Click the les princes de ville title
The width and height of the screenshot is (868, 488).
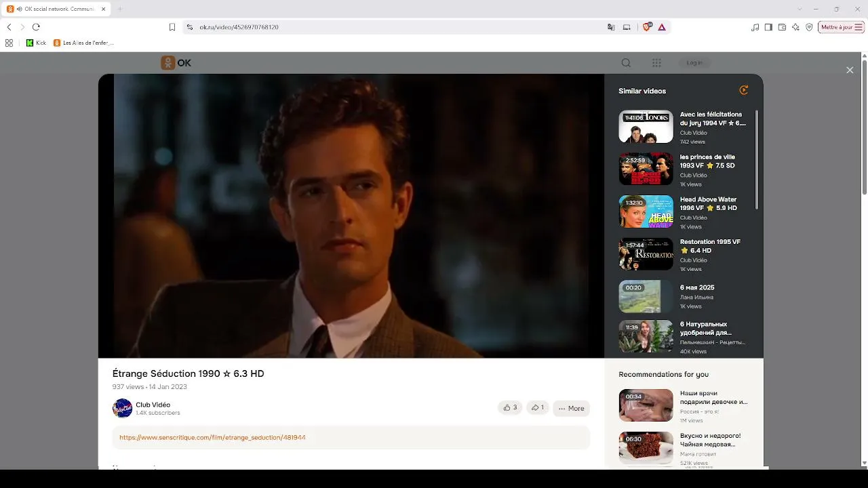click(x=707, y=161)
